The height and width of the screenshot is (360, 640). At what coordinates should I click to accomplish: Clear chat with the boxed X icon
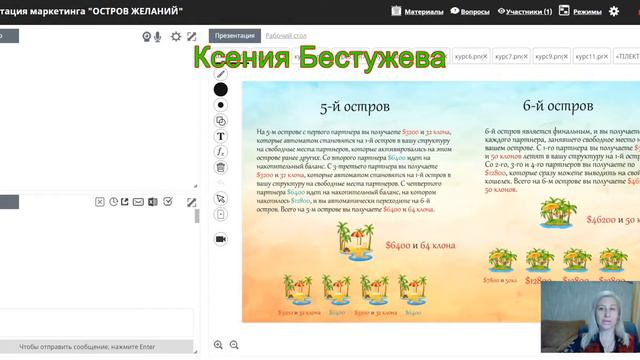100,202
